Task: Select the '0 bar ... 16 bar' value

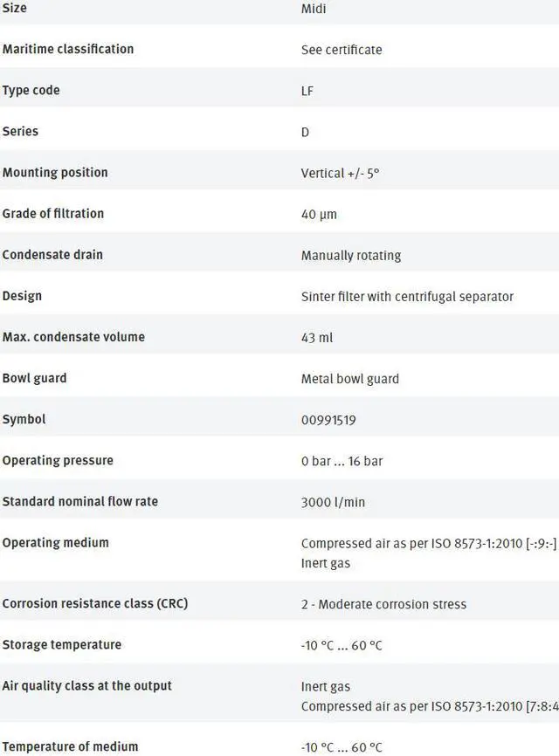Action: pyautogui.click(x=342, y=461)
